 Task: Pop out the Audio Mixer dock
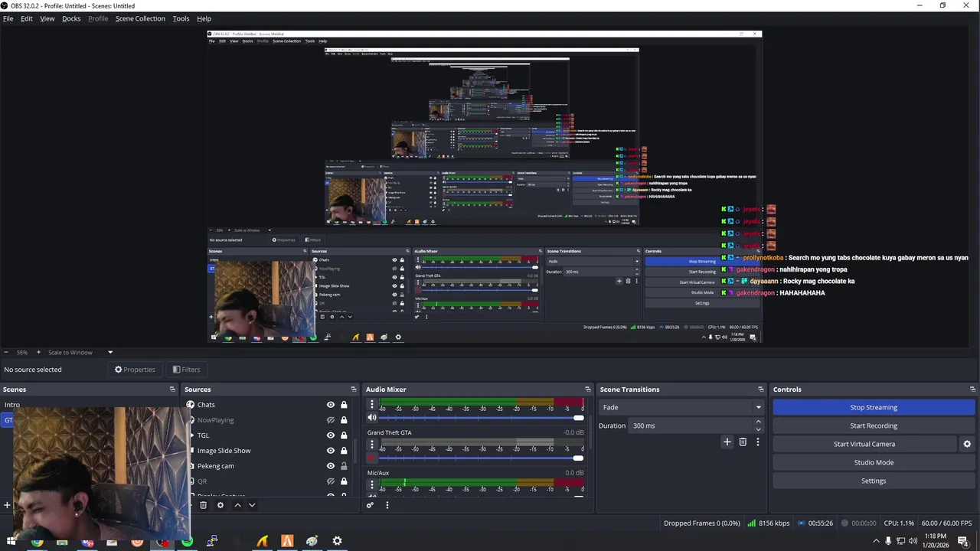[588, 390]
